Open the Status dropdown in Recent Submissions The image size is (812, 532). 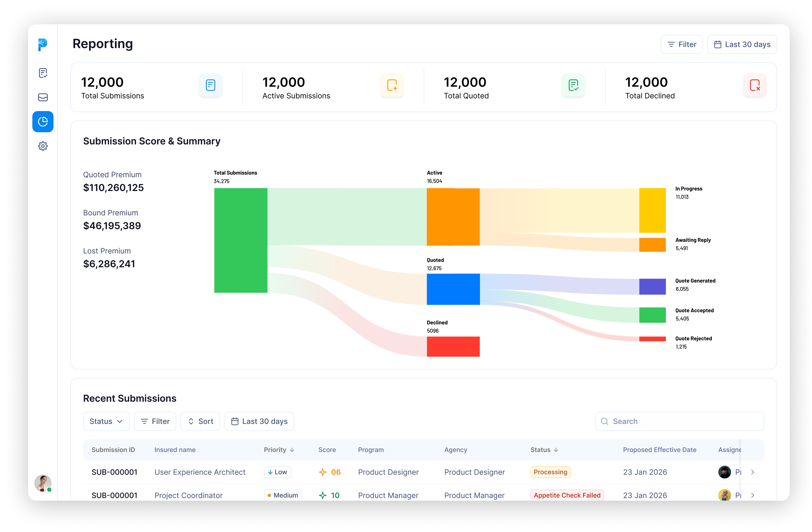pyautogui.click(x=106, y=421)
